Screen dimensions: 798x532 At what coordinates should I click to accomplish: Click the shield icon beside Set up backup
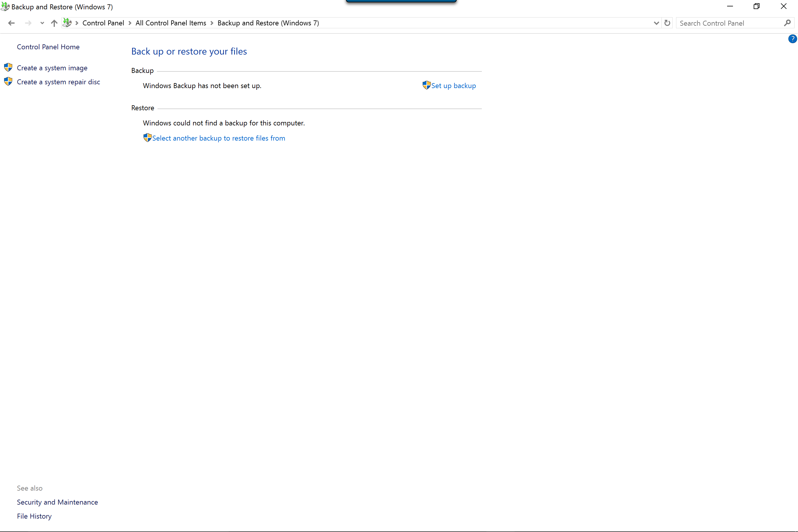[x=426, y=85]
